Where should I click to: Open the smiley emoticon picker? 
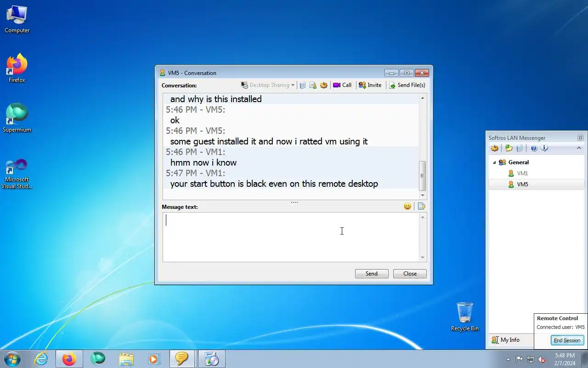tap(407, 206)
